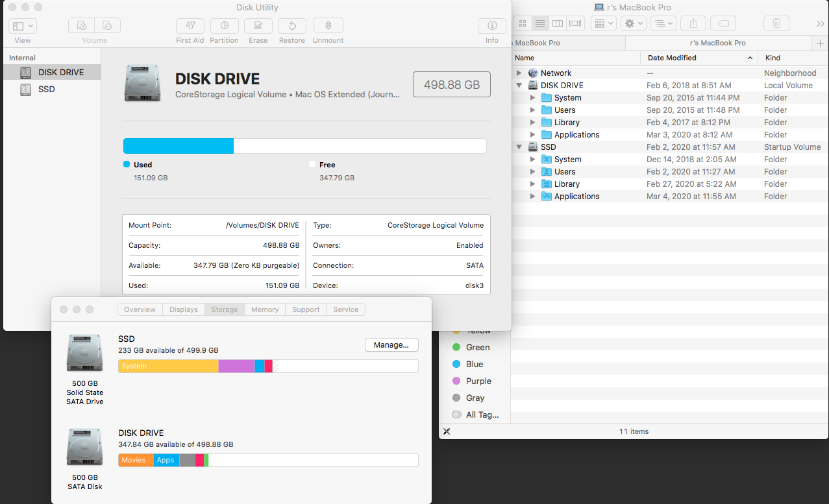Click the Unmount toolbar icon
This screenshot has width=829, height=504.
328,26
